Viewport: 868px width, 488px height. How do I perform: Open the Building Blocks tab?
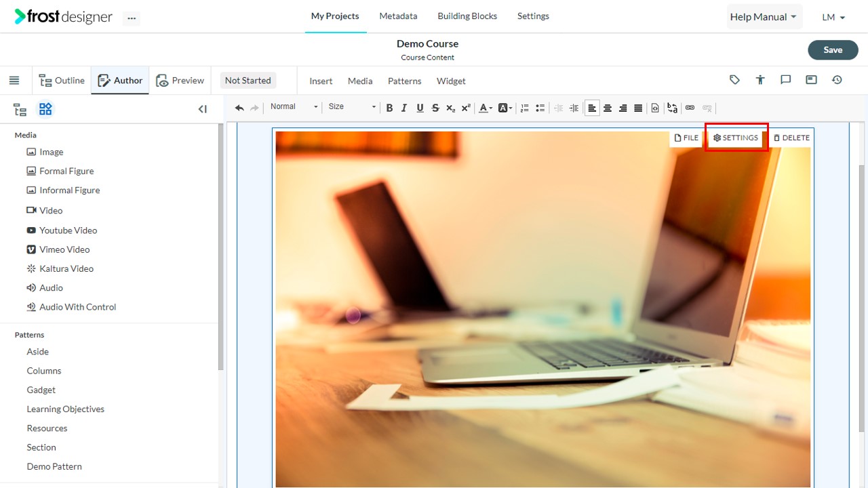[x=467, y=16]
